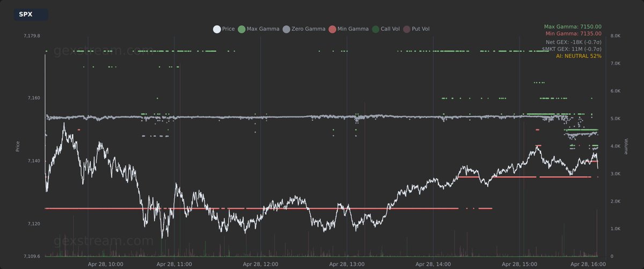Click the Apr 28, 14:00 axis label
Viewport: 644px width, 269px height.
433,264
